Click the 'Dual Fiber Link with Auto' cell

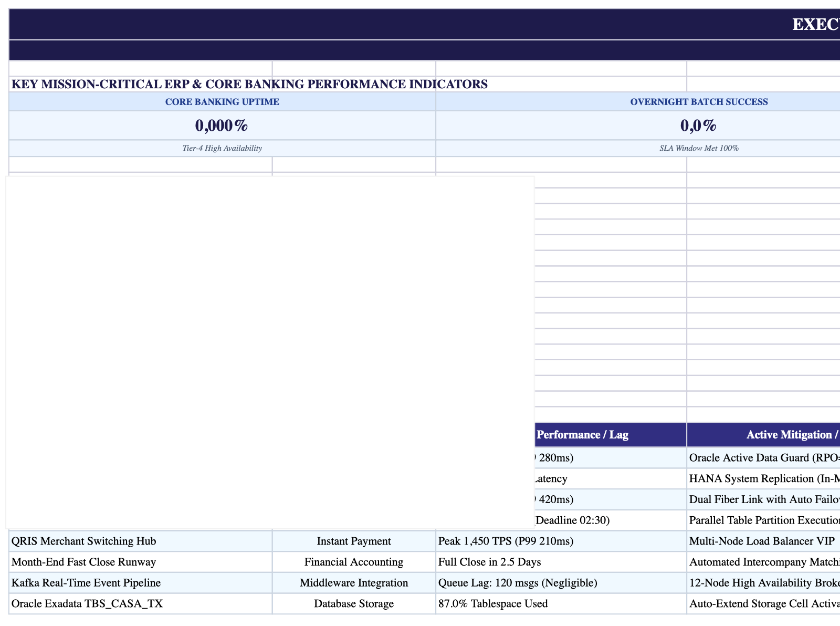click(764, 499)
